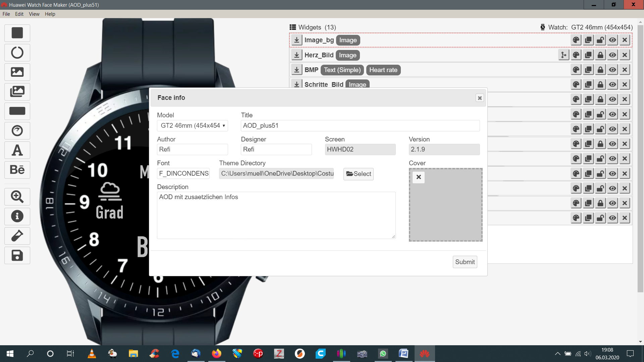The width and height of the screenshot is (644, 362).
Task: Toggle visibility of the last widget row
Action: pos(612,218)
